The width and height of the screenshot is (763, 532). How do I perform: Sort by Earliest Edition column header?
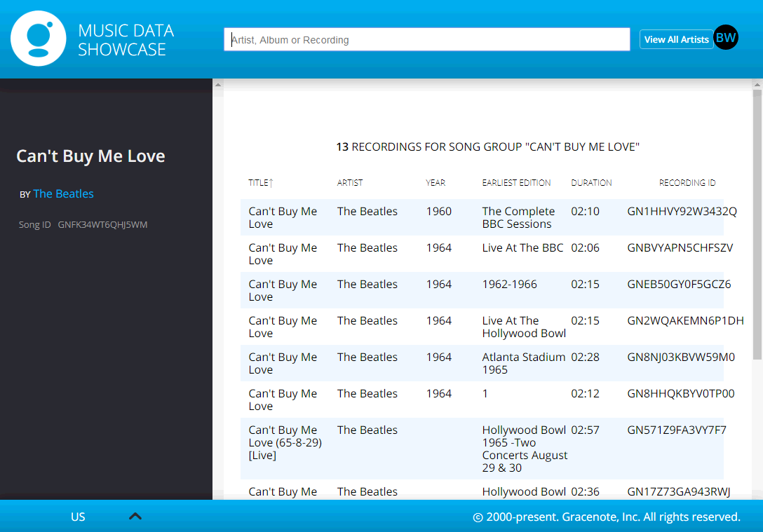pos(516,183)
